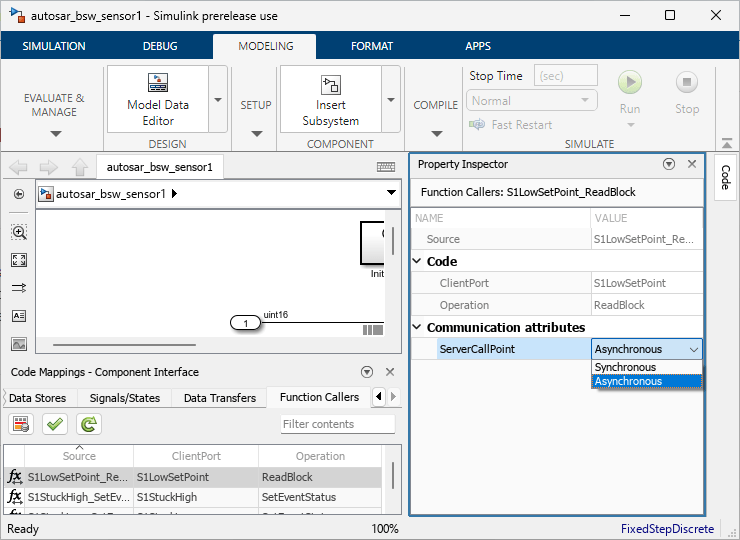Screen dimensions: 740x540
Task: Collapse the Code section
Action: pyautogui.click(x=418, y=261)
